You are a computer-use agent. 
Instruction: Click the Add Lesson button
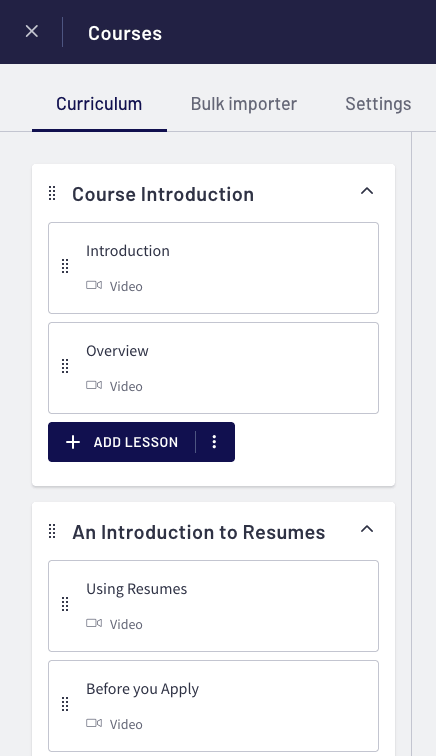coord(122,442)
